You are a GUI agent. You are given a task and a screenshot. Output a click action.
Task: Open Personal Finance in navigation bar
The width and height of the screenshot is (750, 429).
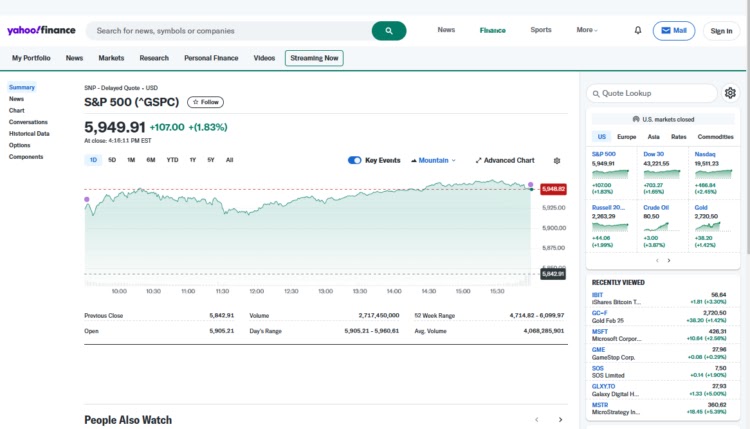(211, 58)
